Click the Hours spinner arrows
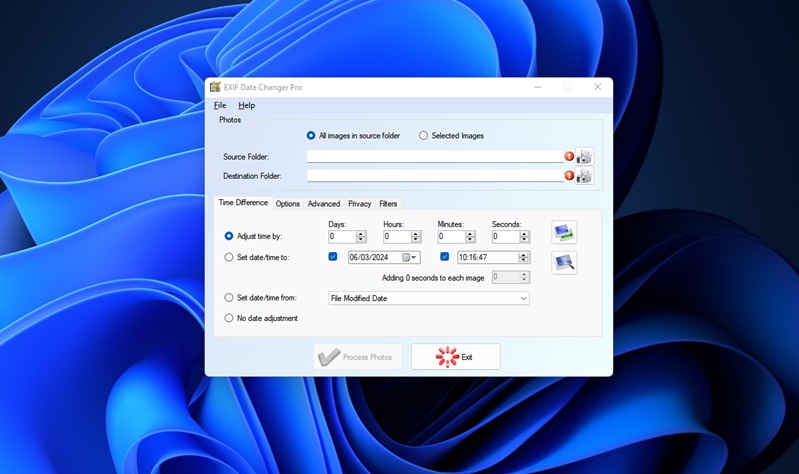The width and height of the screenshot is (799, 474). [416, 236]
